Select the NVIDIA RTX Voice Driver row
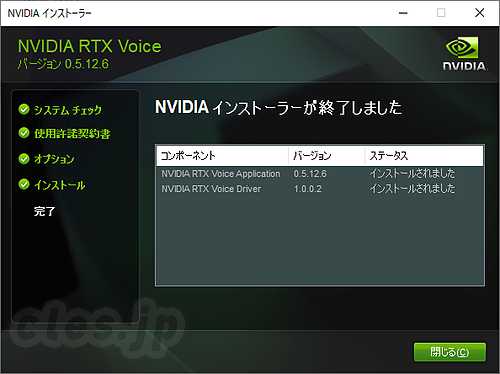500x374 pixels. point(320,189)
